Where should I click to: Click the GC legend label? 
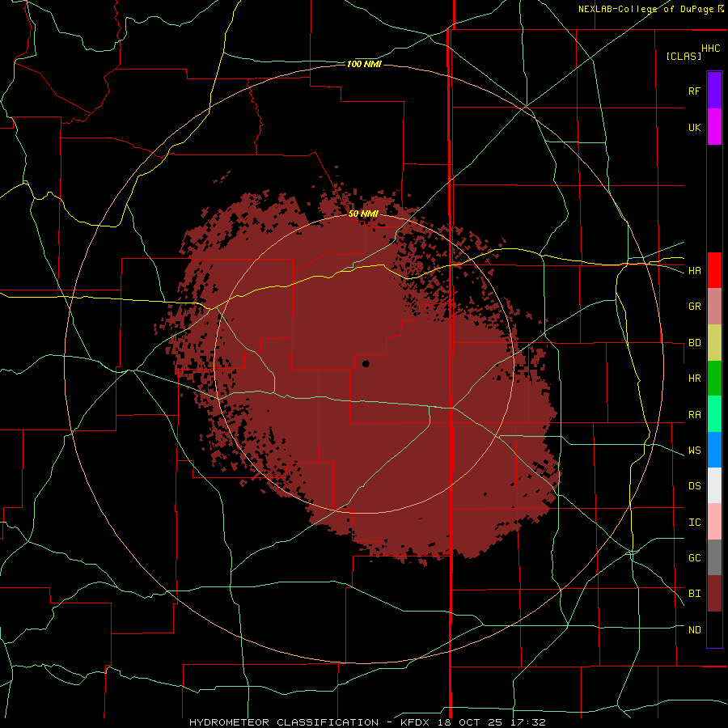pos(694,558)
